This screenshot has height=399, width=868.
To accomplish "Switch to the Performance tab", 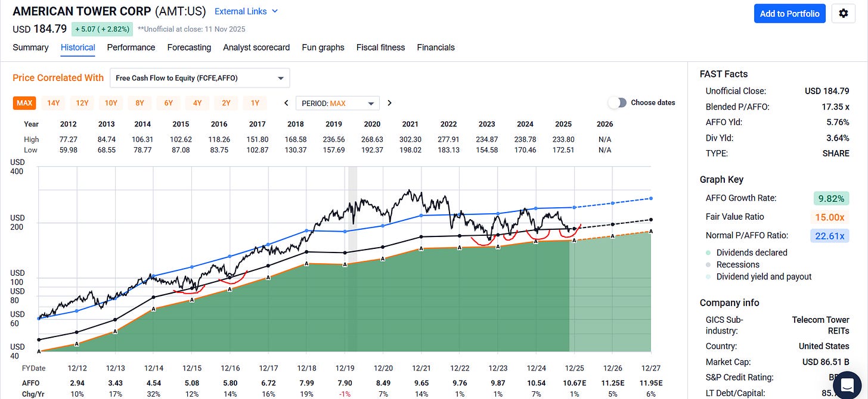I will coord(131,47).
